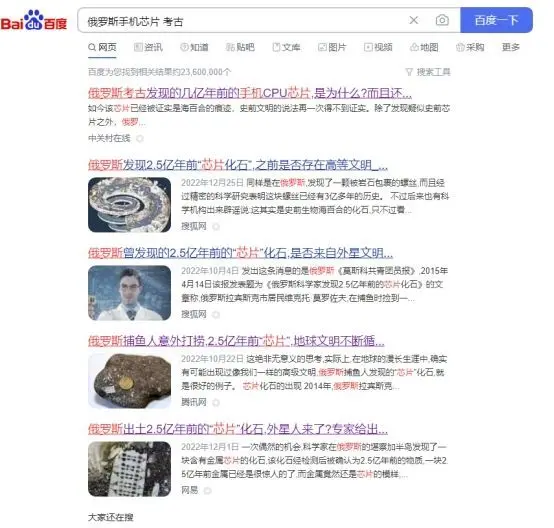Click the Baidu logo
554x528 pixels.
click(x=34, y=21)
